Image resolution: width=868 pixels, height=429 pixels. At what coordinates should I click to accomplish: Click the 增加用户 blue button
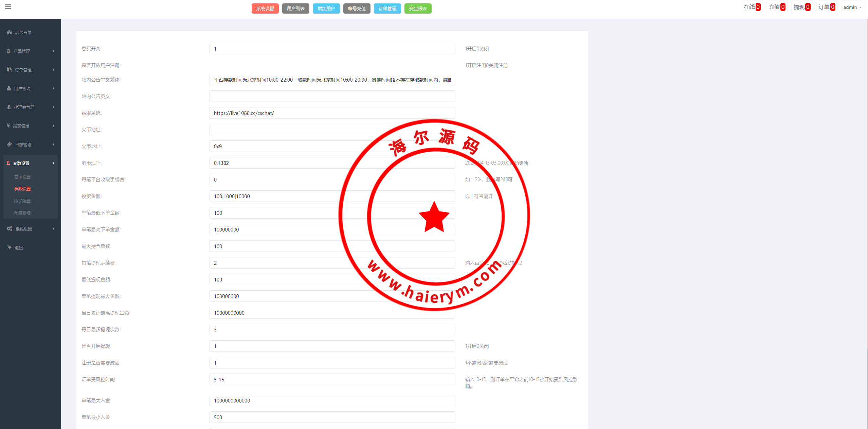click(x=326, y=8)
